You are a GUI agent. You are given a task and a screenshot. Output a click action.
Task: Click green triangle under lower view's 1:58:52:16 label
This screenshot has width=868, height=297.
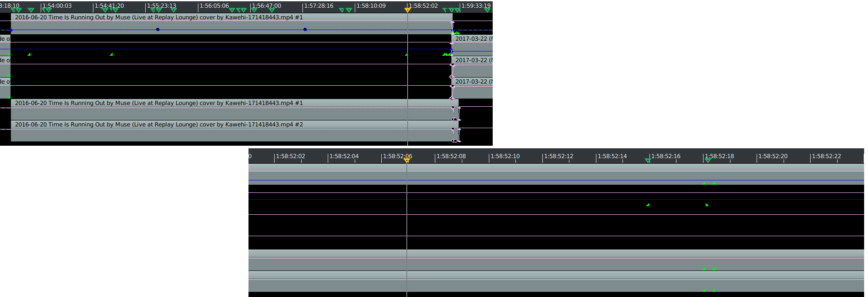tap(648, 205)
